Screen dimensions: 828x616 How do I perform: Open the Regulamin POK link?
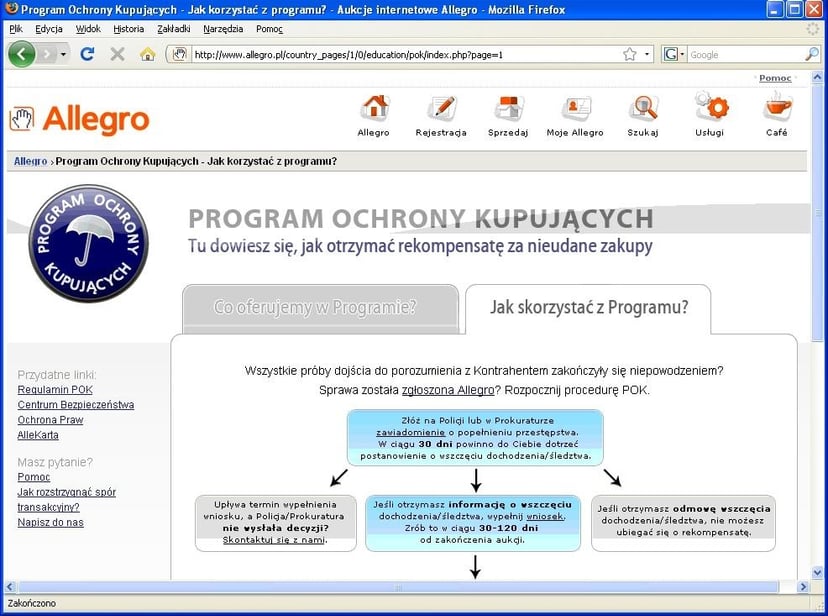[x=55, y=390]
